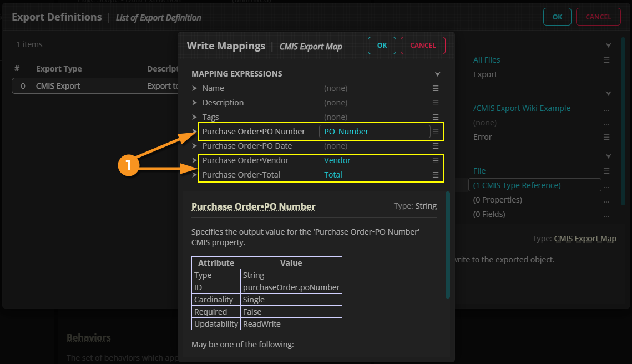Open menu icon for PO Number row
The width and height of the screenshot is (632, 364).
coord(436,132)
